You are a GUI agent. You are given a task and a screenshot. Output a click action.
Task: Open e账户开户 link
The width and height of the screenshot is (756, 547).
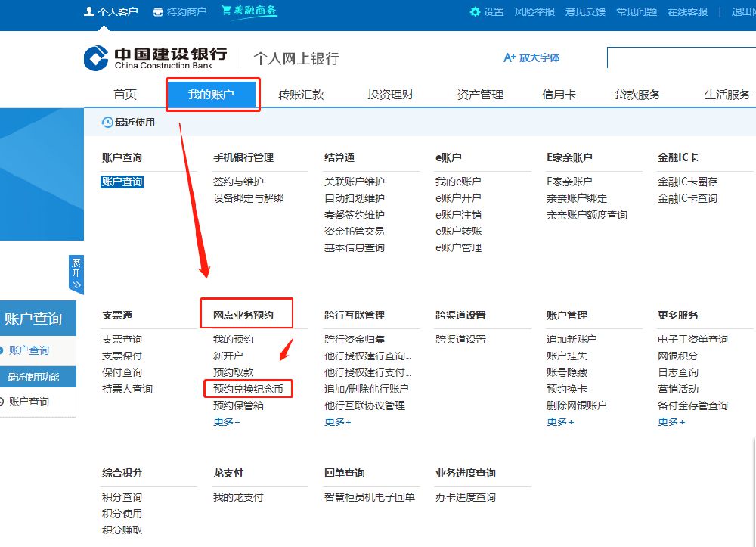coord(458,198)
